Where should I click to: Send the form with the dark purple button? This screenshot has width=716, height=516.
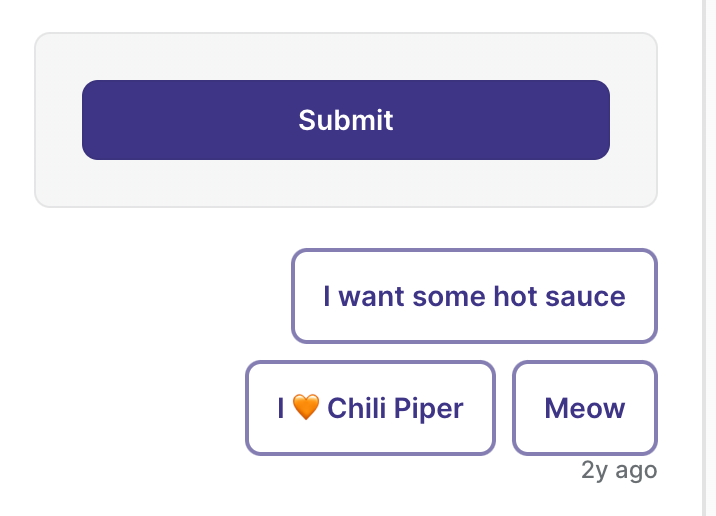346,120
